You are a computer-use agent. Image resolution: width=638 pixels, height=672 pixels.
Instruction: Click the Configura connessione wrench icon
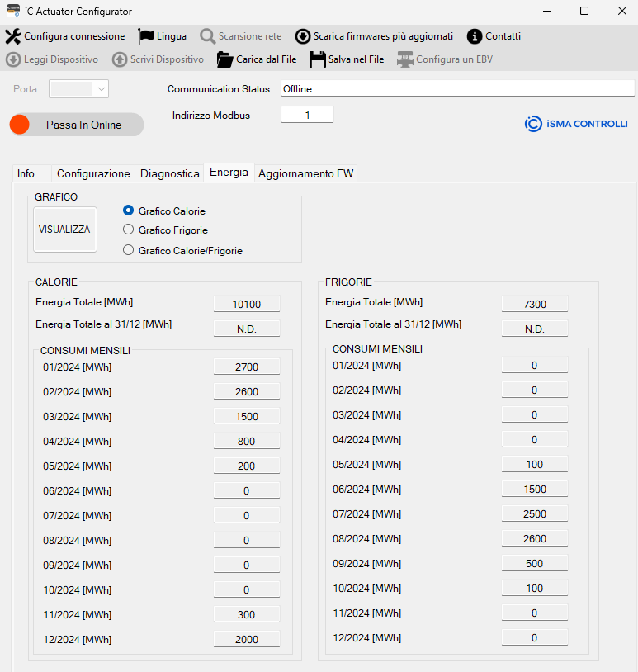point(13,36)
